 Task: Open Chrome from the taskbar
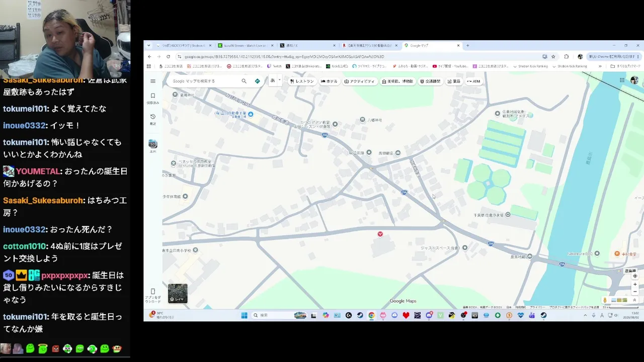(371, 315)
